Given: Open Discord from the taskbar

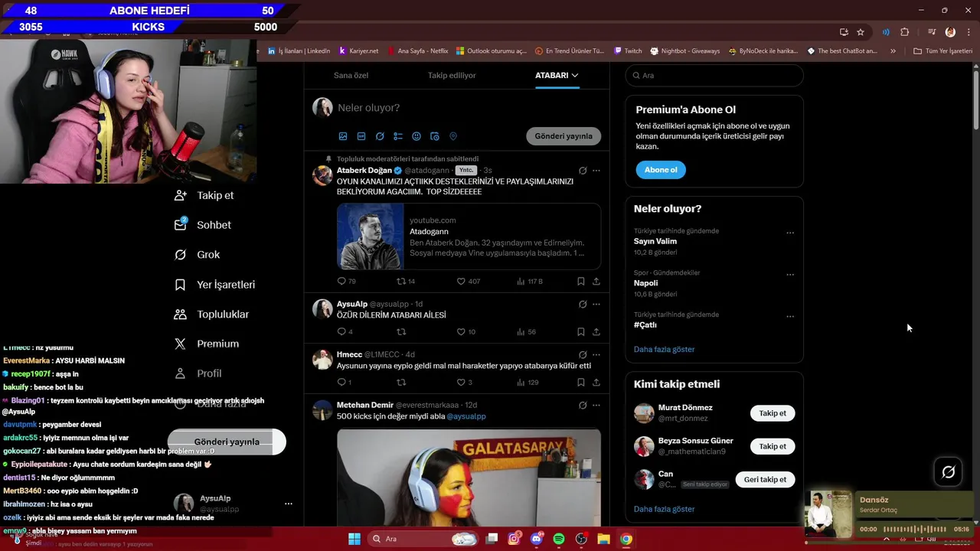Looking at the screenshot, I should point(537,539).
